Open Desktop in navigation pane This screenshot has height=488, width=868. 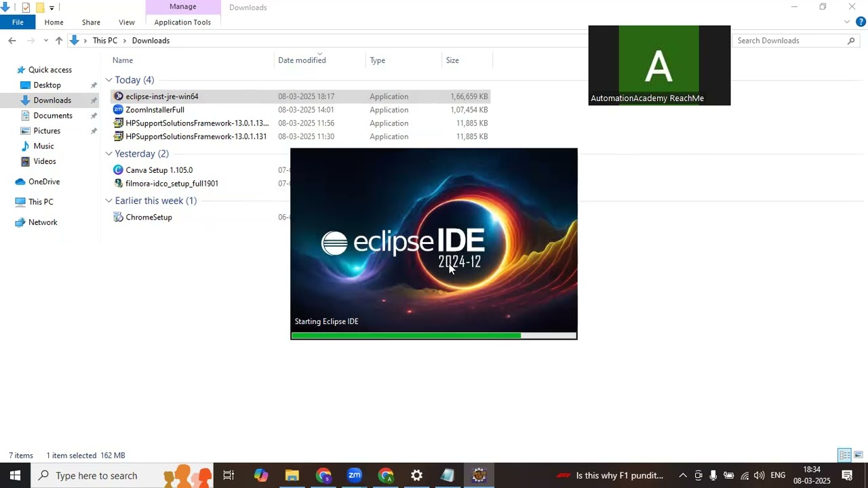(47, 85)
